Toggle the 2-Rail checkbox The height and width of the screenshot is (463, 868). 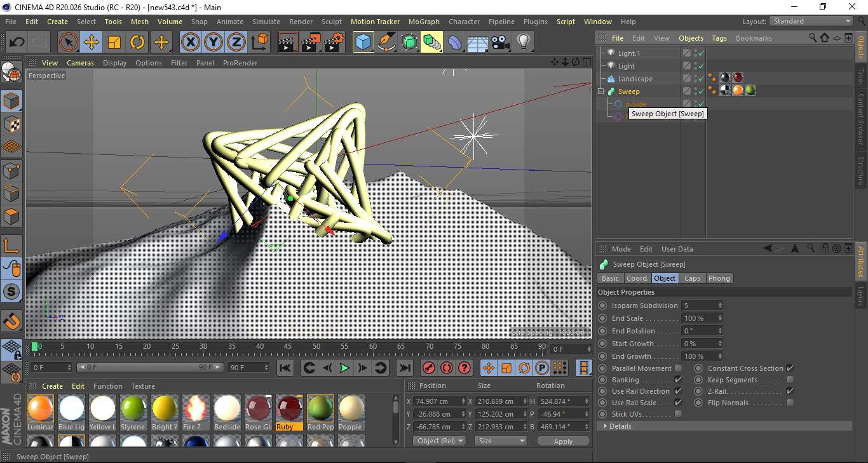coord(790,391)
